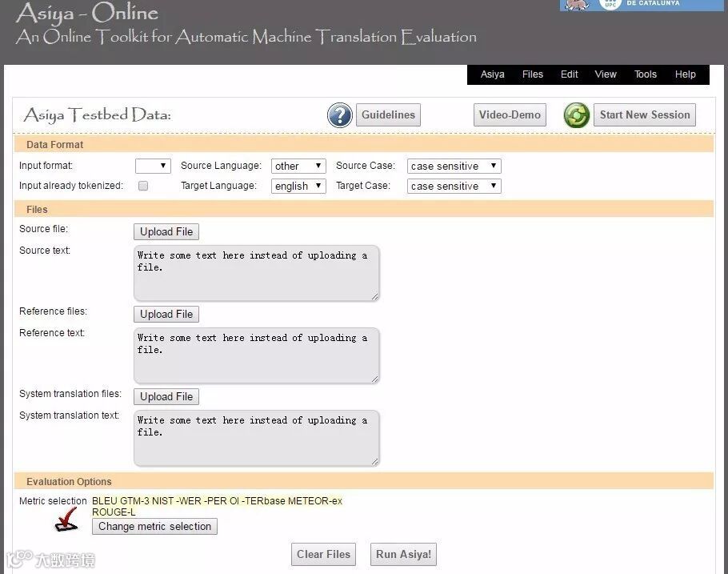Viewport: 728px width, 574px height.
Task: Click the green refresh session icon
Action: (x=577, y=114)
